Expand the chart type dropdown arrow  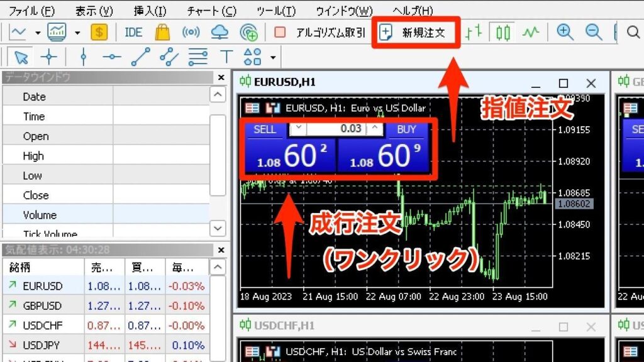(x=38, y=33)
